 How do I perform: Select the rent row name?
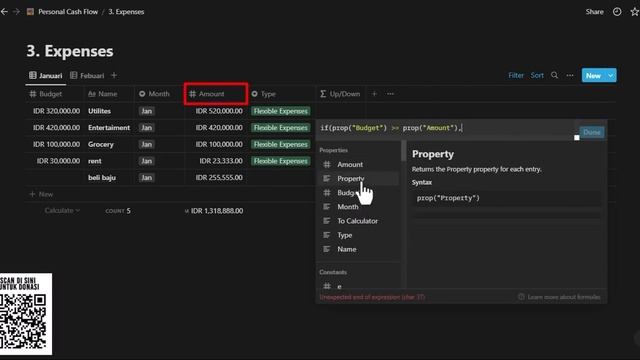pos(94,161)
